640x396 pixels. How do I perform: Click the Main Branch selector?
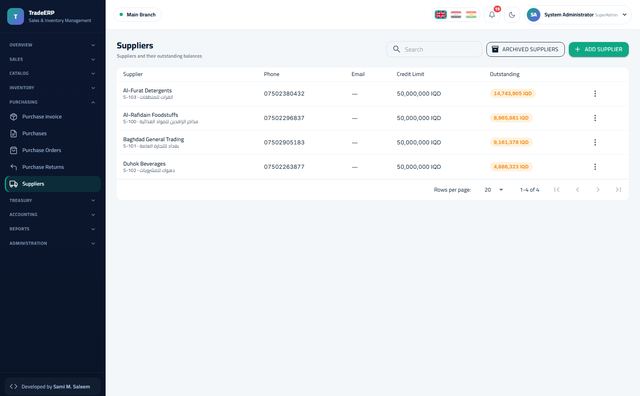coord(138,15)
